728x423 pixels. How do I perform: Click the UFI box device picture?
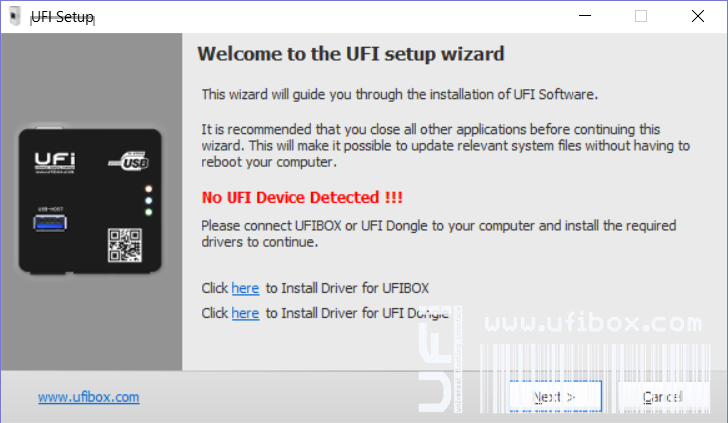tap(91, 202)
